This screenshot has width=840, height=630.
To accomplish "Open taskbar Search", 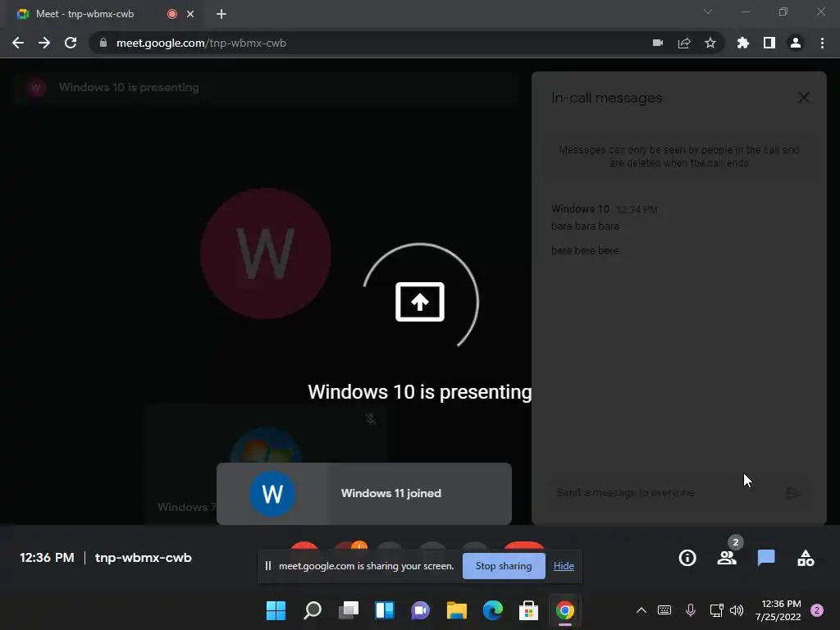I will 313,610.
